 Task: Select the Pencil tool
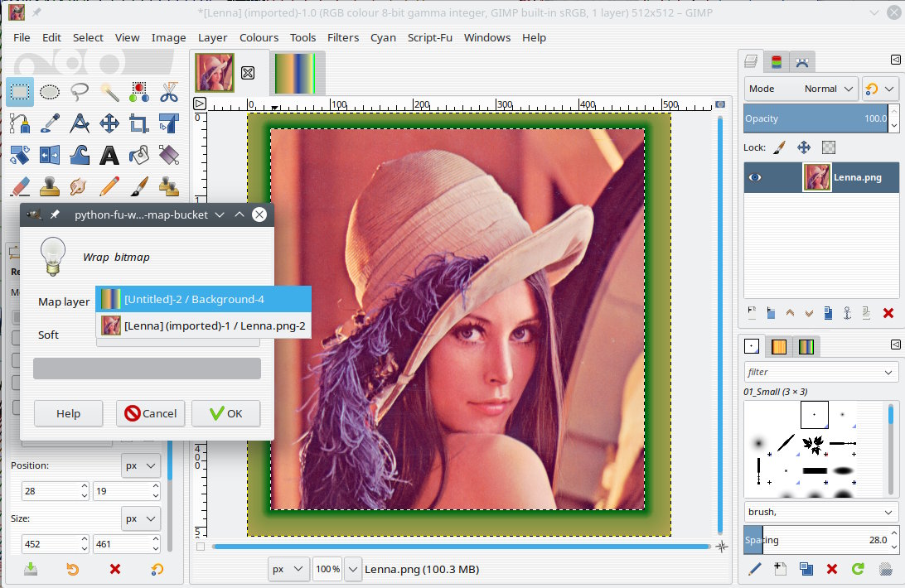pos(109,186)
